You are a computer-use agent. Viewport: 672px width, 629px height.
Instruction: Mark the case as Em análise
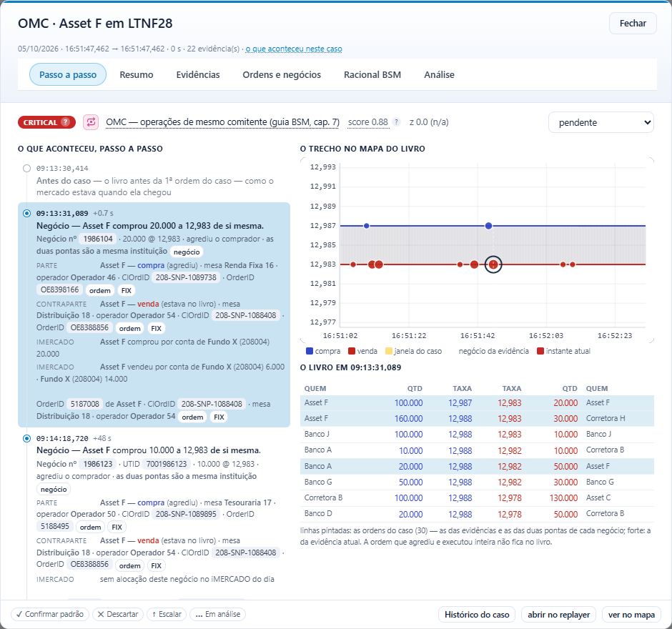[218, 614]
